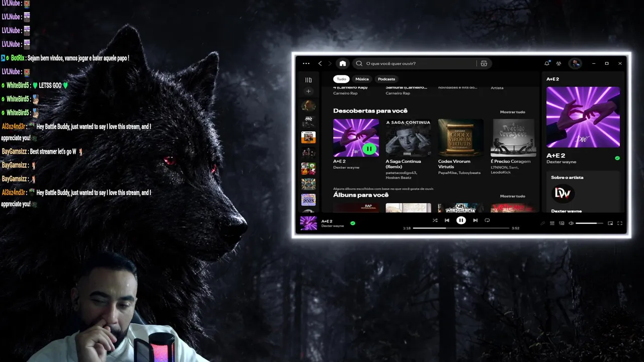The width and height of the screenshot is (644, 362).
Task: Open the Consciência album thumbnail
Action: click(460, 208)
